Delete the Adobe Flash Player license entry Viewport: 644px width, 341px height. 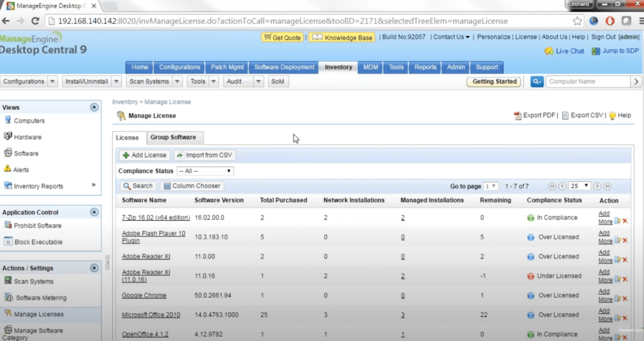pos(625,240)
